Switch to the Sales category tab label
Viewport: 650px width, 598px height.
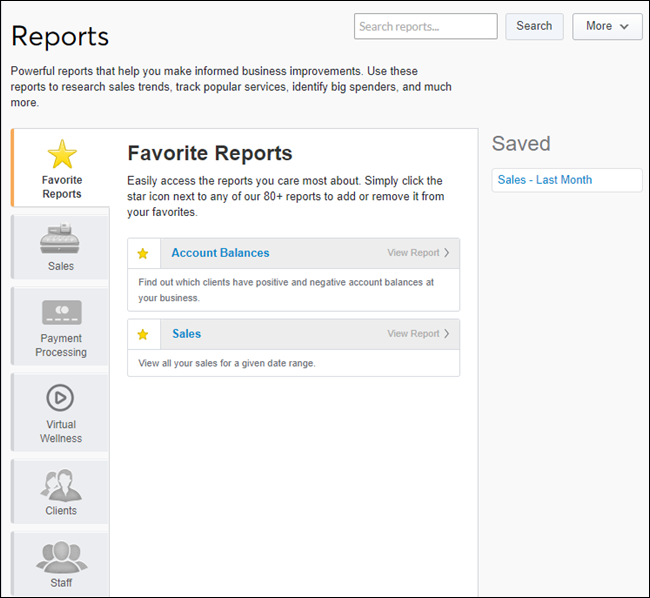61,266
